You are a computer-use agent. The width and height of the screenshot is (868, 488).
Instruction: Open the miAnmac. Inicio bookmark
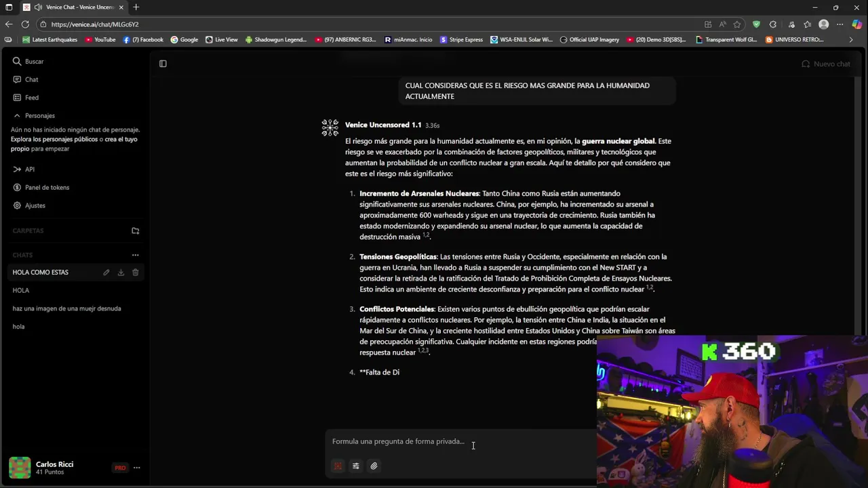(x=408, y=40)
